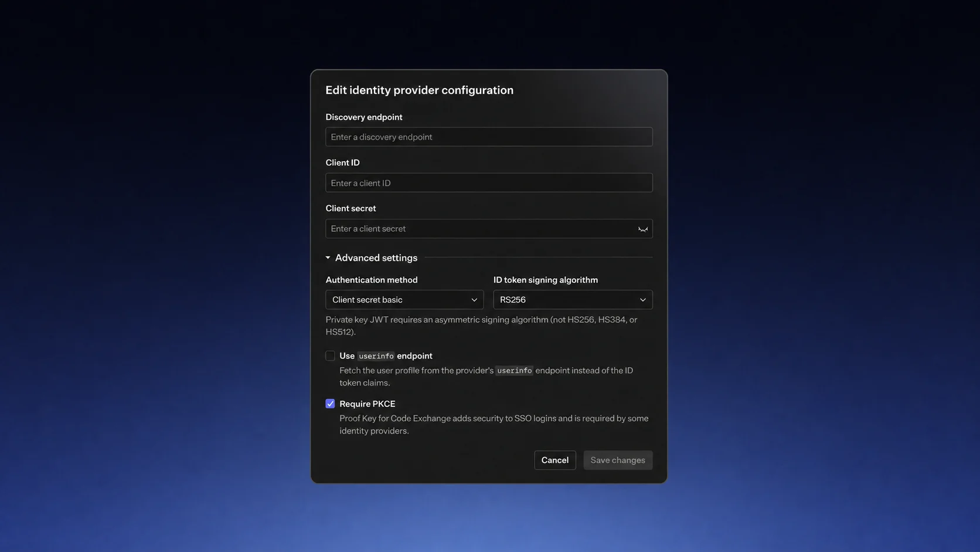Image resolution: width=980 pixels, height=552 pixels.
Task: Toggle client secret visibility eye icon
Action: (643, 229)
